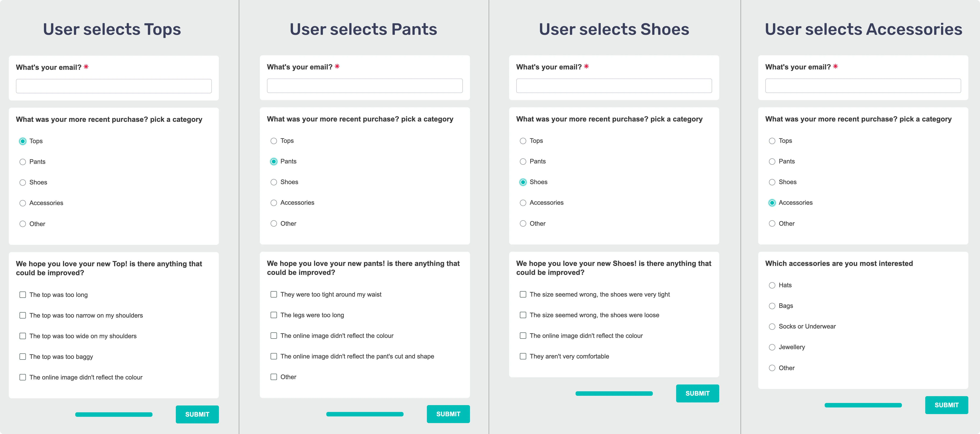Click progress bar in Shoes form
Image resolution: width=980 pixels, height=434 pixels.
(614, 394)
